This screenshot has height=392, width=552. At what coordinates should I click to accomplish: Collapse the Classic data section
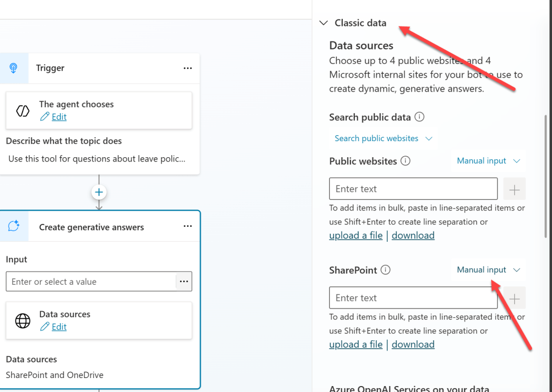323,23
